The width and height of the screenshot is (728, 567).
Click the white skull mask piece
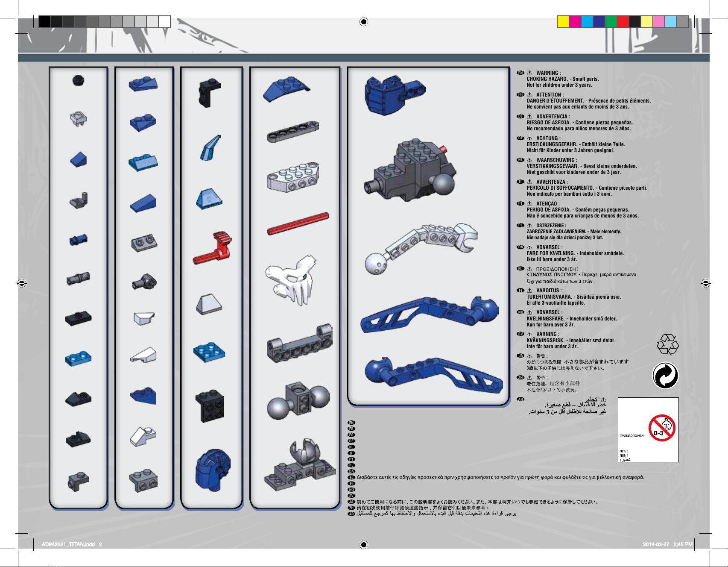290,280
